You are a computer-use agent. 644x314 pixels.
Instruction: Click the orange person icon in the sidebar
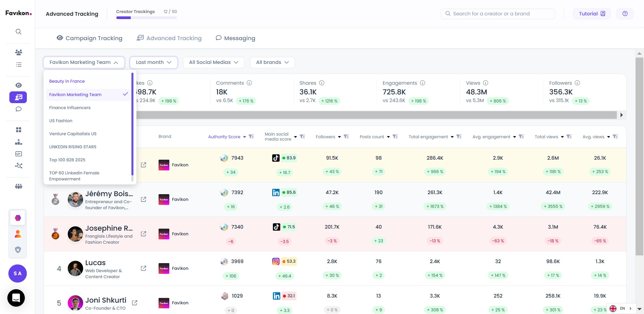(x=18, y=234)
